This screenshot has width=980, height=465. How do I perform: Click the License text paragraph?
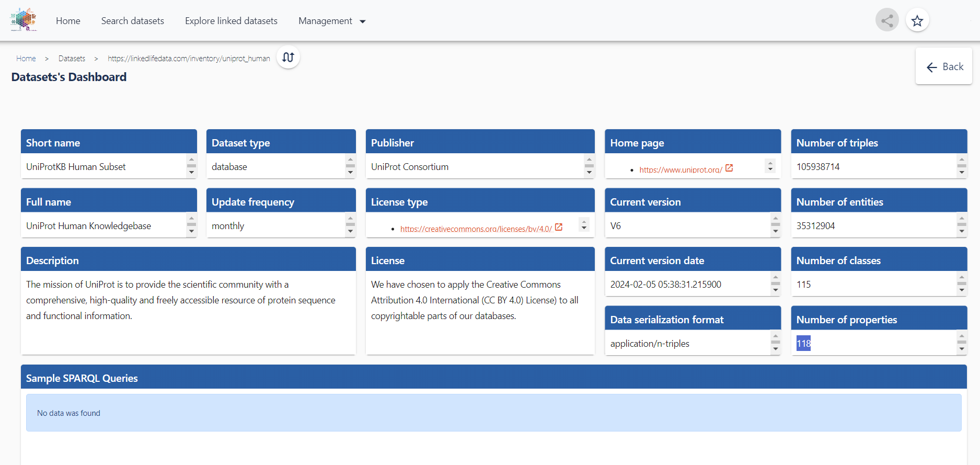click(x=475, y=300)
